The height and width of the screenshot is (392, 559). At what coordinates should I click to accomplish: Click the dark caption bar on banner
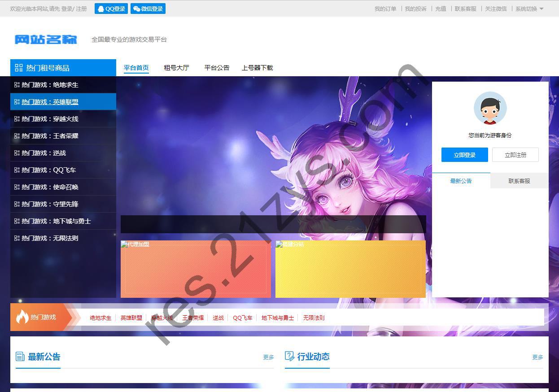273,224
